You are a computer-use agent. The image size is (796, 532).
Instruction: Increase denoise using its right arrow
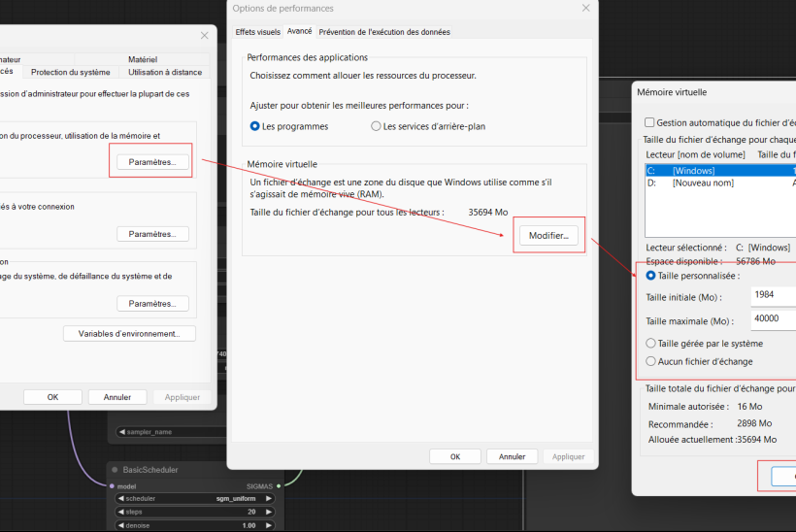268,525
